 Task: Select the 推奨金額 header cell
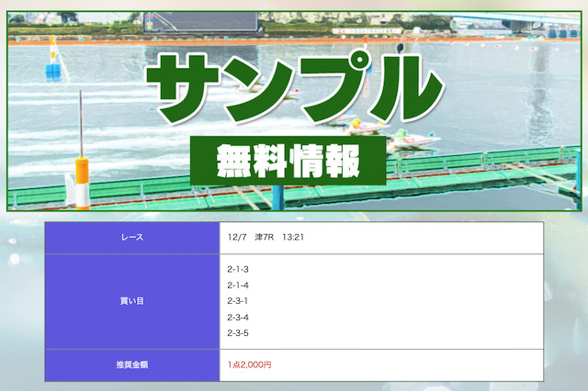point(131,364)
